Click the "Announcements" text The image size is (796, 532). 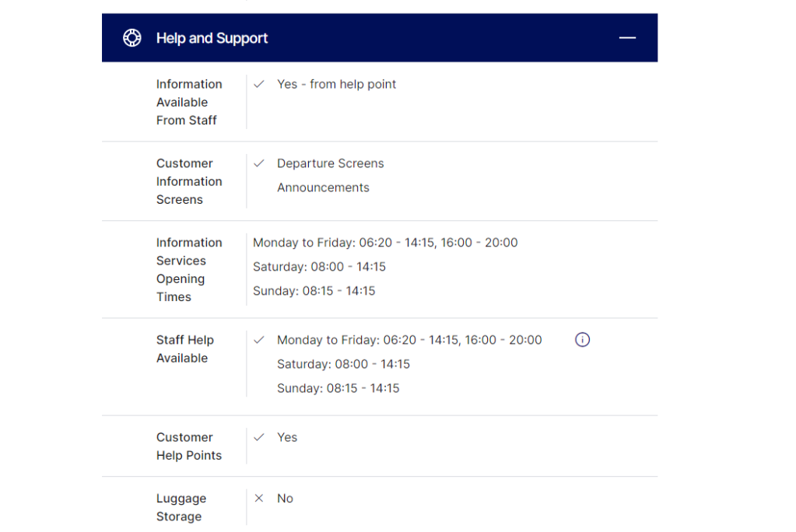pyautogui.click(x=323, y=187)
